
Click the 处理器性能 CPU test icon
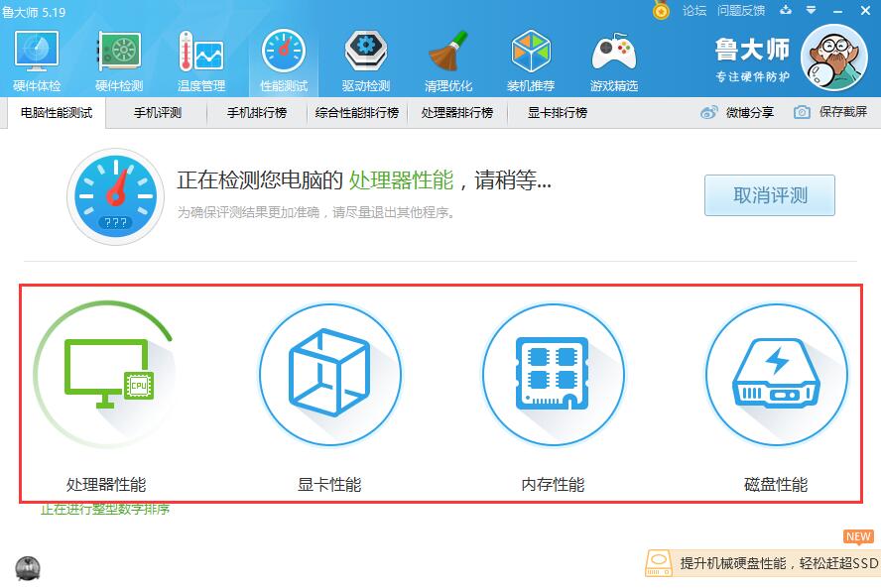[107, 375]
